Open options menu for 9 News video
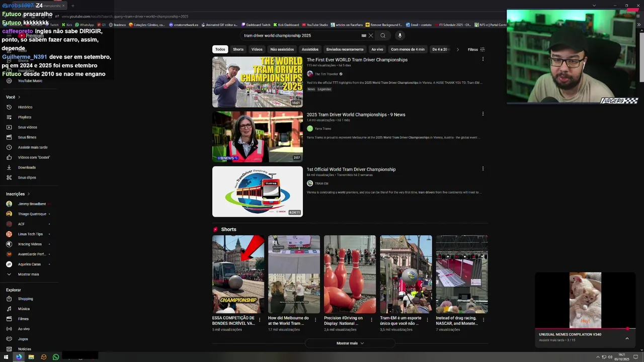The width and height of the screenshot is (644, 362). pos(483,114)
